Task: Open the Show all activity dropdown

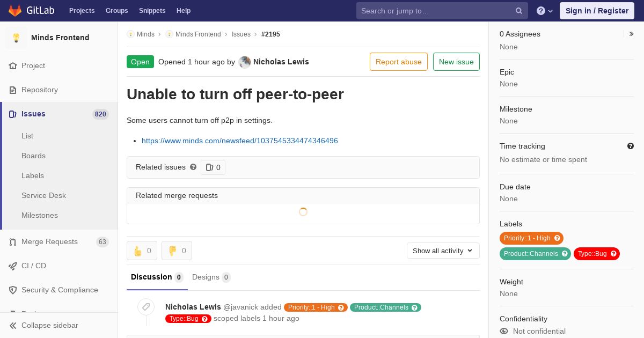Action: (x=443, y=251)
